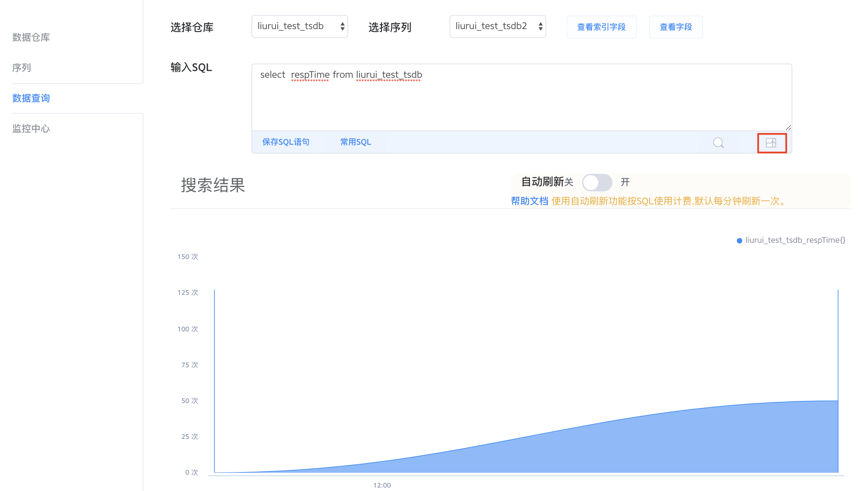The image size is (868, 491).
Task: Open 监控中心 from the sidebar
Action: tap(31, 128)
